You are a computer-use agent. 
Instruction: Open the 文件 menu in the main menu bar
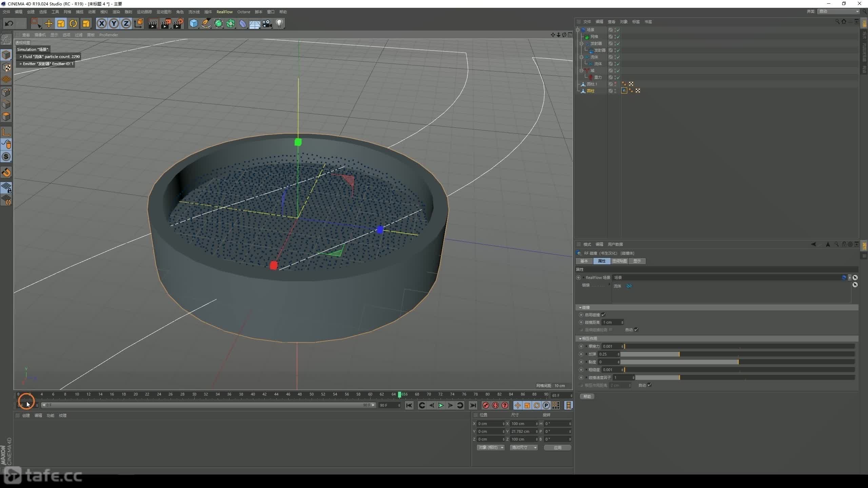[6, 12]
